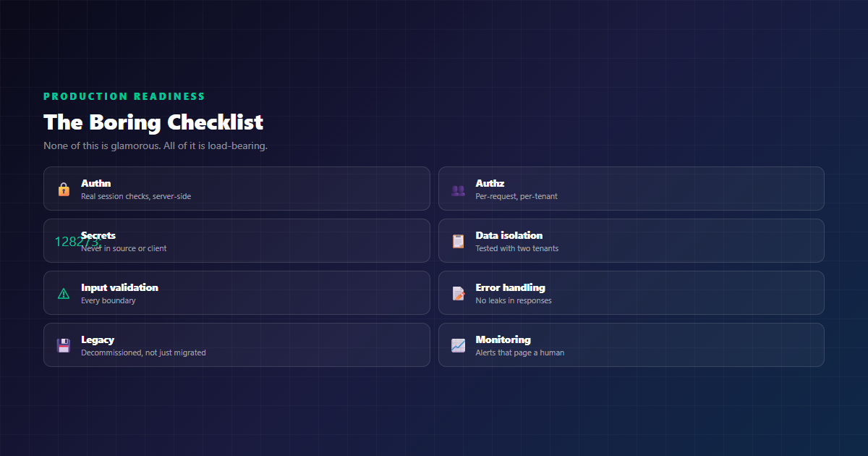This screenshot has width=868, height=456.
Task: Click the 'Every boundary' description
Action: click(x=109, y=300)
